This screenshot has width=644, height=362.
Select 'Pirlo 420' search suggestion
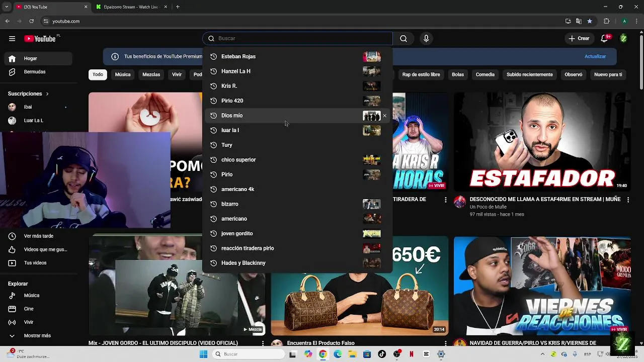(x=297, y=101)
